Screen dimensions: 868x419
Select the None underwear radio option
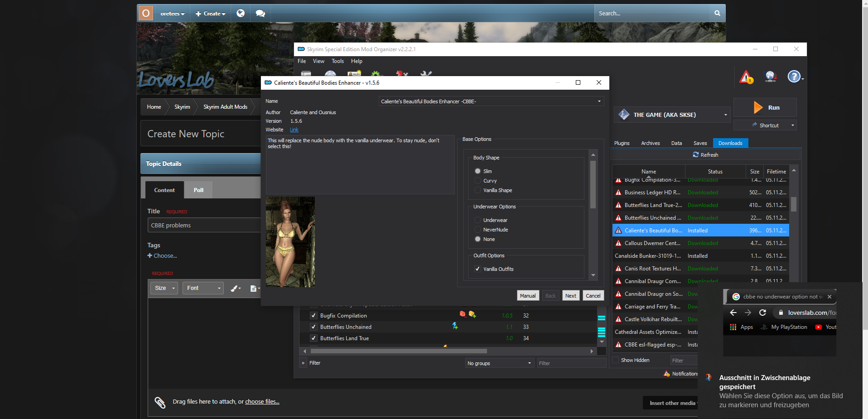pos(477,239)
